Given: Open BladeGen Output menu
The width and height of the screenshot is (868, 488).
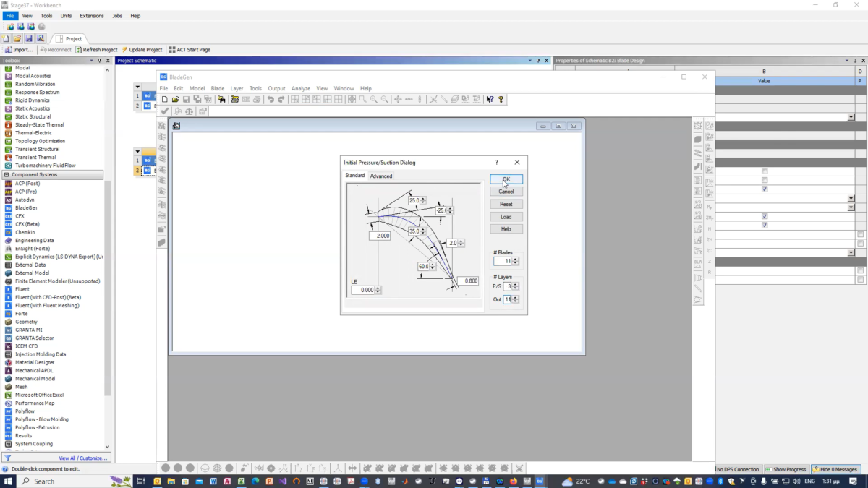Looking at the screenshot, I should point(276,88).
